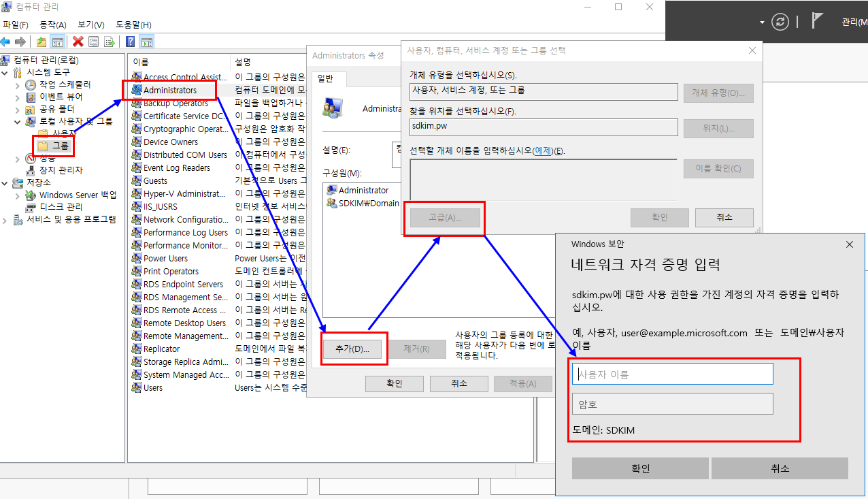This screenshot has width=868, height=499.
Task: Select the Performance Log Users row
Action: click(185, 233)
